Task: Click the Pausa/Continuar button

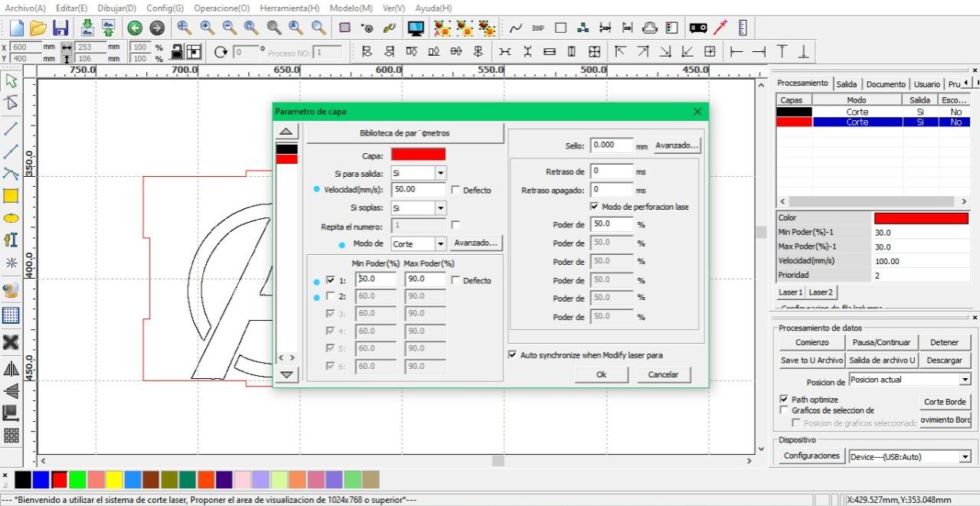Action: click(x=882, y=342)
